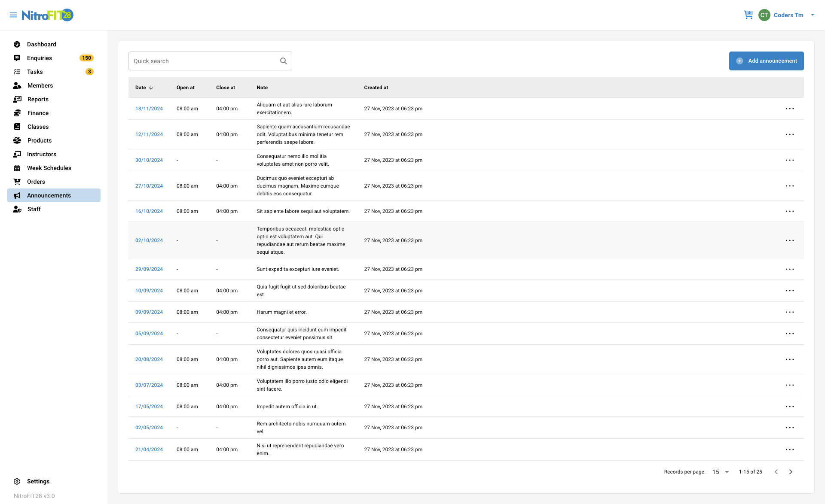The image size is (825, 504).
Task: Open the Members section icon
Action: (x=17, y=85)
